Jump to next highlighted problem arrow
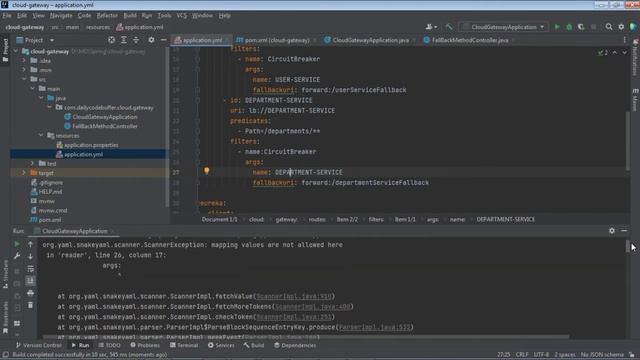The image size is (640, 360). point(624,53)
